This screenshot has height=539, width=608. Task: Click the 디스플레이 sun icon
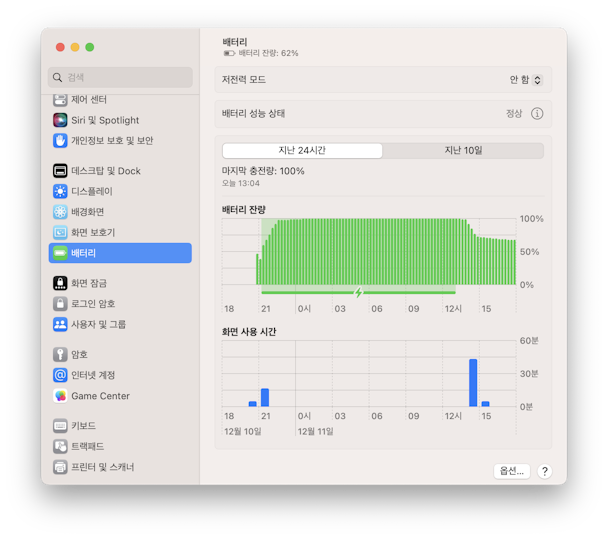point(60,191)
